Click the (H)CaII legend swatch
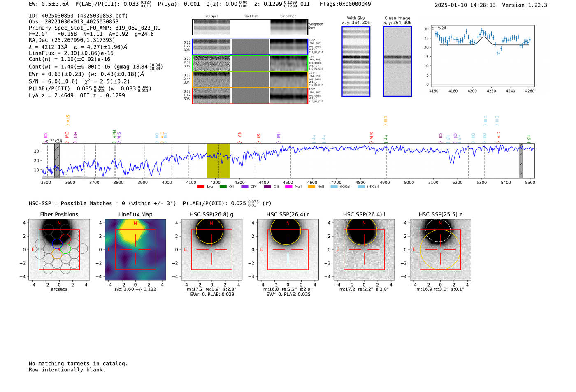This screenshot has width=576, height=392. 361,187
